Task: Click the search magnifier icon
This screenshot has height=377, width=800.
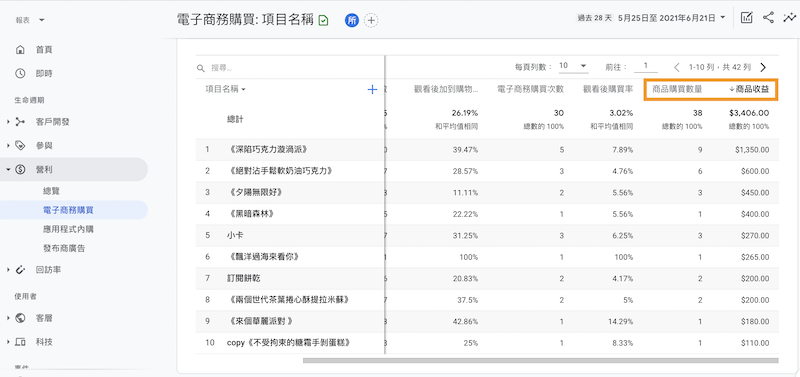Action: pyautogui.click(x=201, y=68)
